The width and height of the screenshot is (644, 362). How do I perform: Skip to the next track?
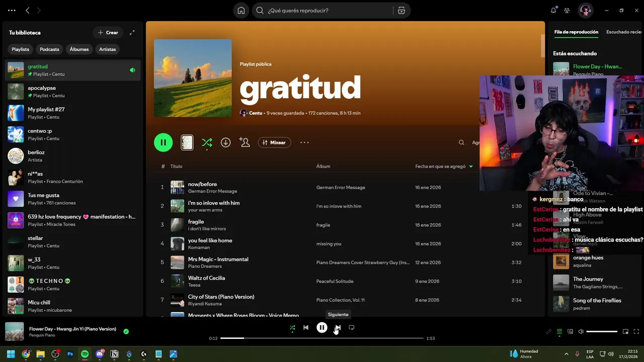click(x=338, y=327)
